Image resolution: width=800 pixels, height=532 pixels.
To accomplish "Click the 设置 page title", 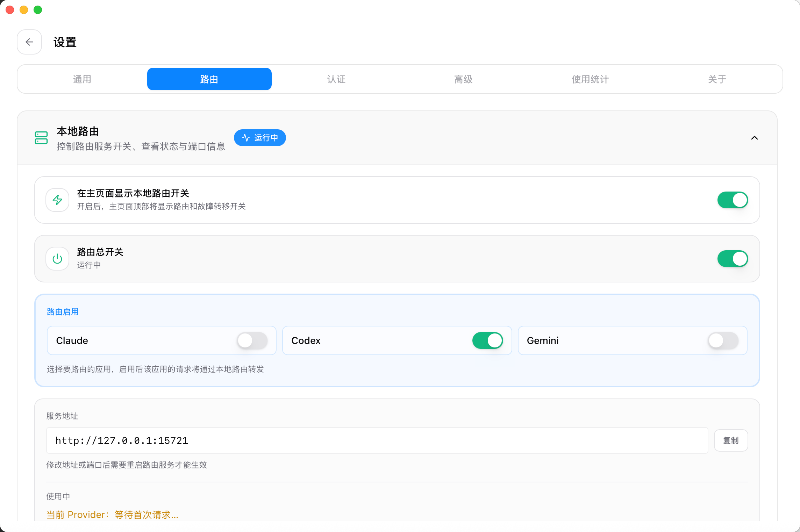I will pos(65,42).
